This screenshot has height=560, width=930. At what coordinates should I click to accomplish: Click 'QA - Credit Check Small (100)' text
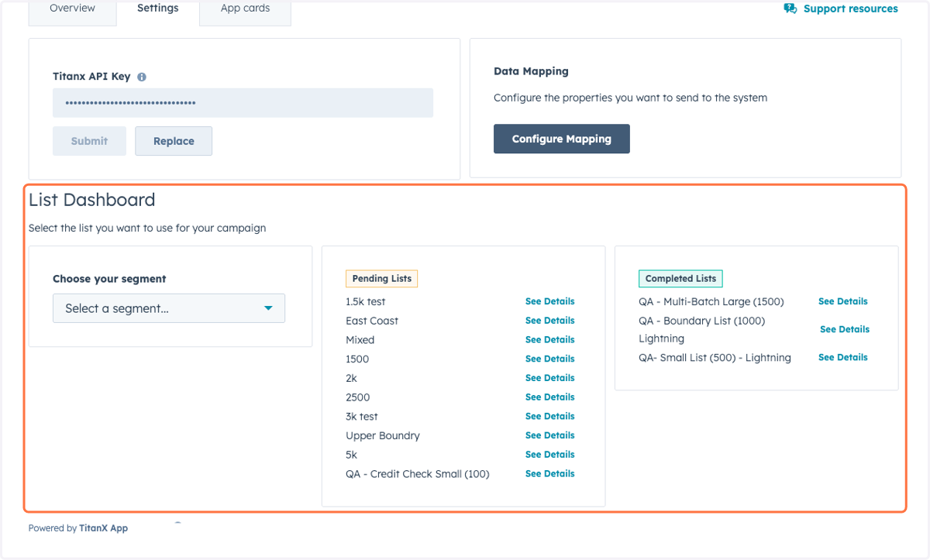pos(418,473)
